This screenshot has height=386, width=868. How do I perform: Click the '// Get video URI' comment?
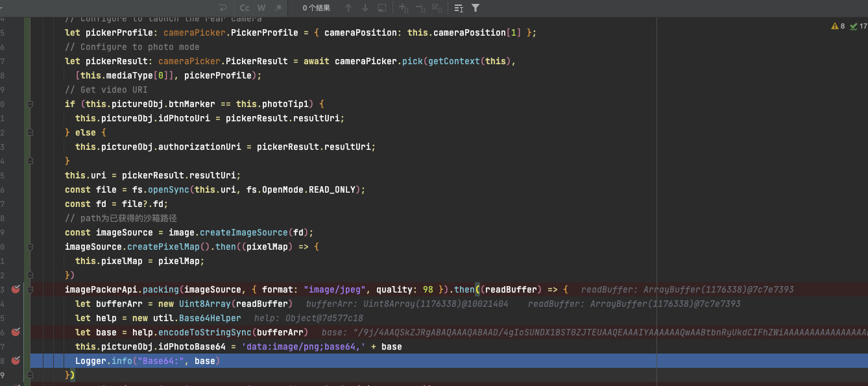coord(106,90)
